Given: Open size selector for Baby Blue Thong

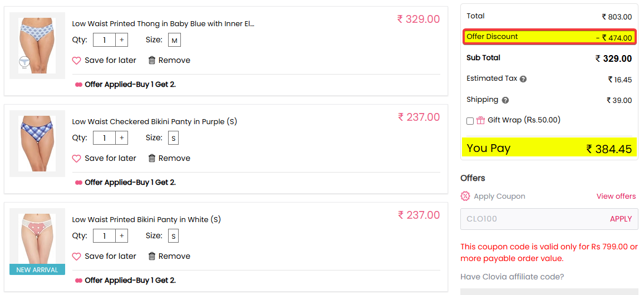Looking at the screenshot, I should coord(174,40).
